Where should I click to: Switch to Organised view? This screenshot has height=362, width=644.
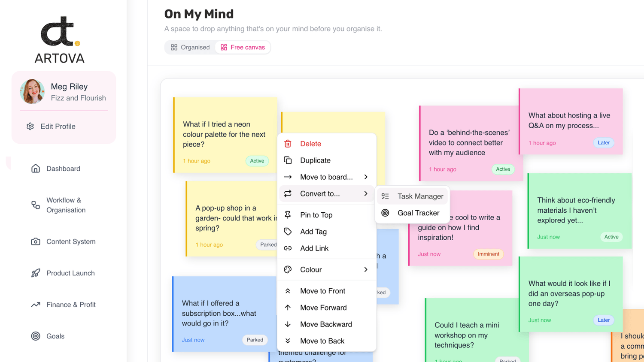190,47
